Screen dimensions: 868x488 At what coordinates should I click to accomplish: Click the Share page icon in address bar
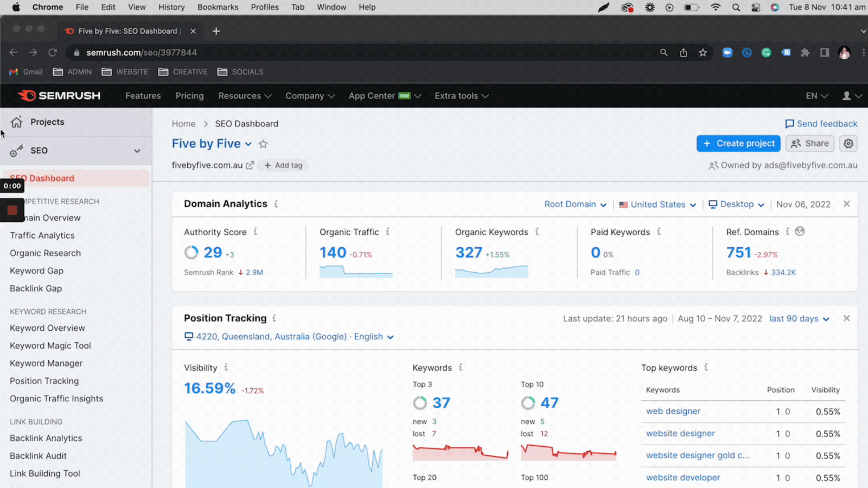[x=684, y=53]
